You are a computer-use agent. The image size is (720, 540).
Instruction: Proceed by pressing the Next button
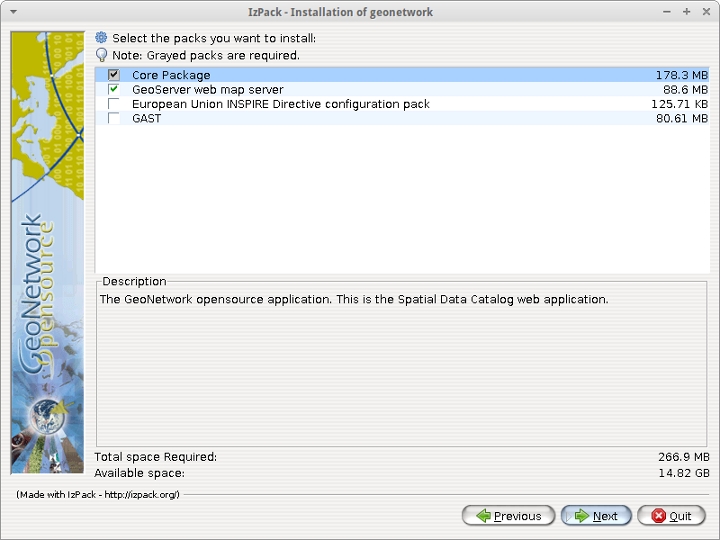pyautogui.click(x=596, y=516)
